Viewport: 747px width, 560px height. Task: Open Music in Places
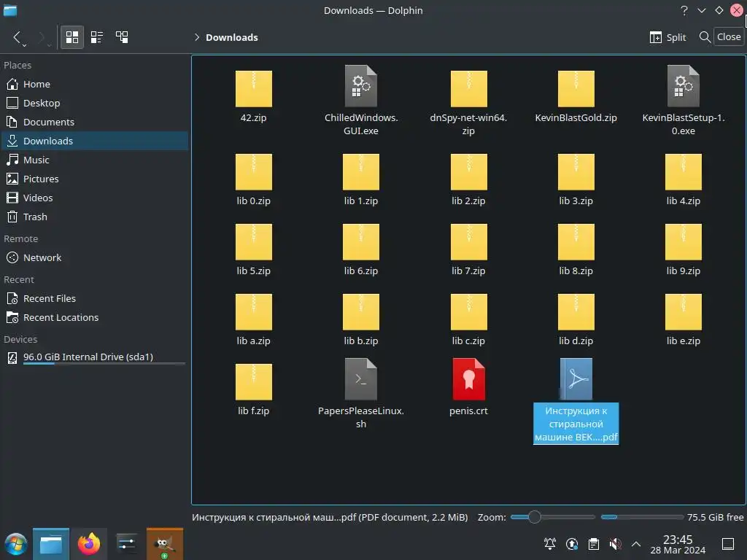coord(96,160)
